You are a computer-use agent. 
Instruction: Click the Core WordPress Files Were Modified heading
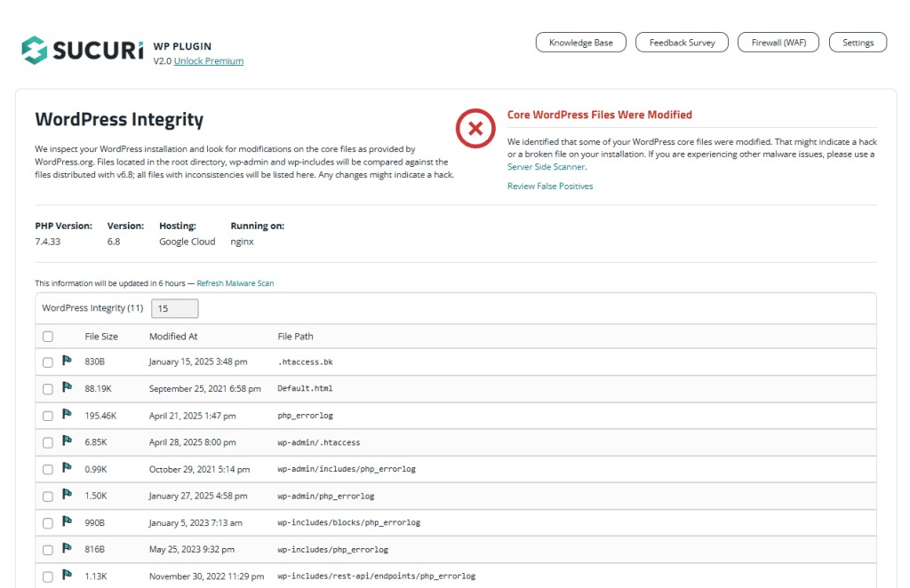pos(600,115)
